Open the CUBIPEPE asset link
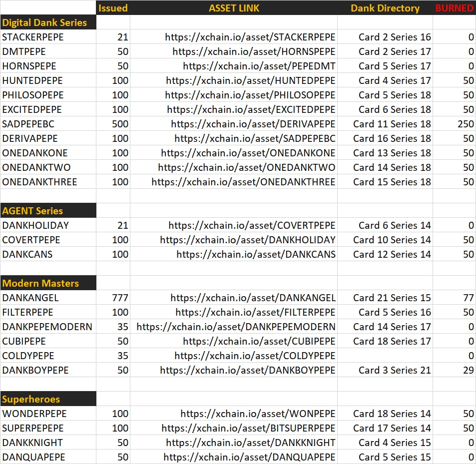 point(259,341)
